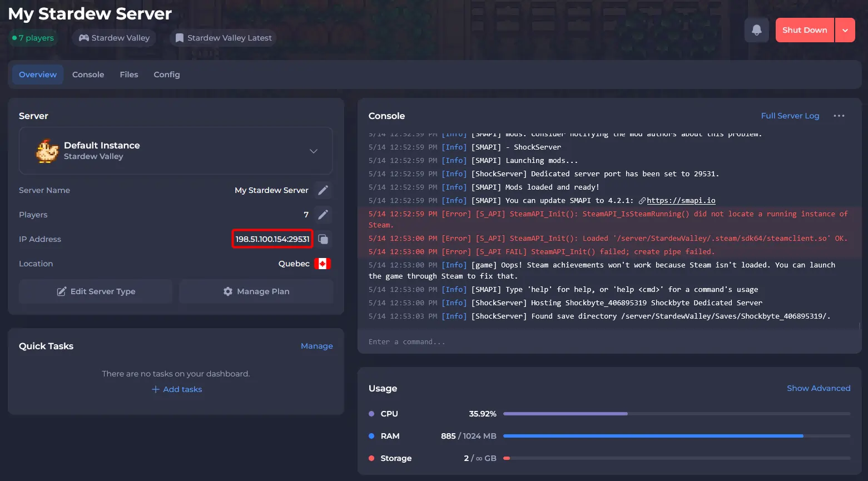This screenshot has width=868, height=481.
Task: Open the Console tab
Action: tap(88, 75)
